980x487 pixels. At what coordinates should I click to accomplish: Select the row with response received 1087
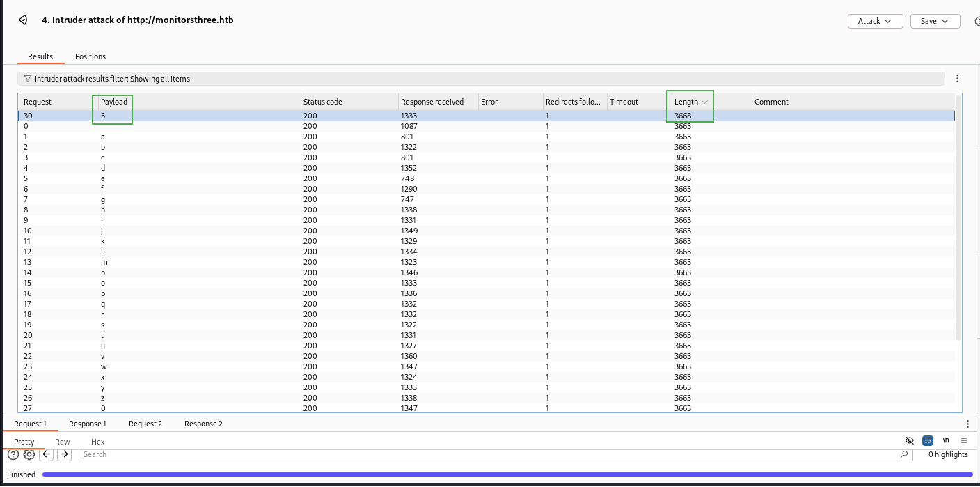pyautogui.click(x=486, y=126)
